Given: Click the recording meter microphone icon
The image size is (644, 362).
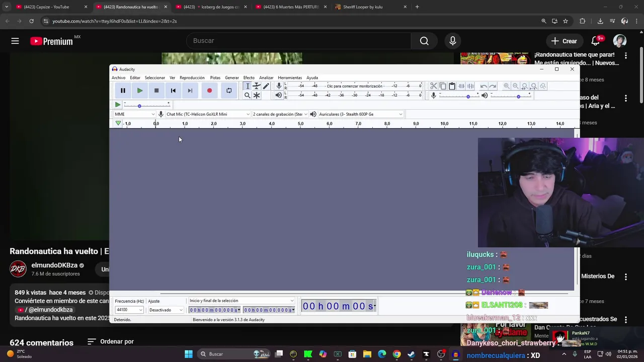Looking at the screenshot, I should 279,86.
